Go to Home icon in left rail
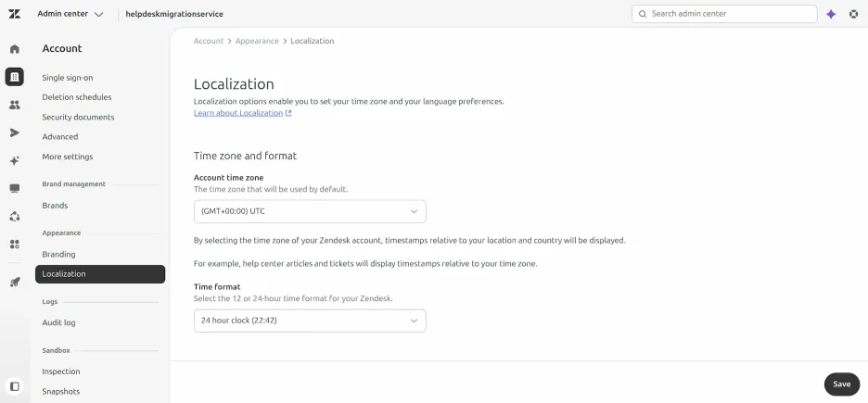 [x=15, y=49]
